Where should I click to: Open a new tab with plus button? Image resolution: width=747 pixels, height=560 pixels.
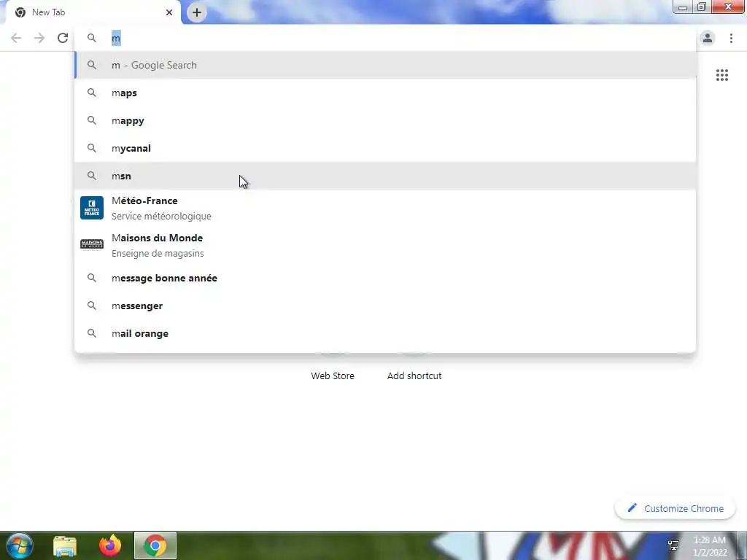coord(197,12)
